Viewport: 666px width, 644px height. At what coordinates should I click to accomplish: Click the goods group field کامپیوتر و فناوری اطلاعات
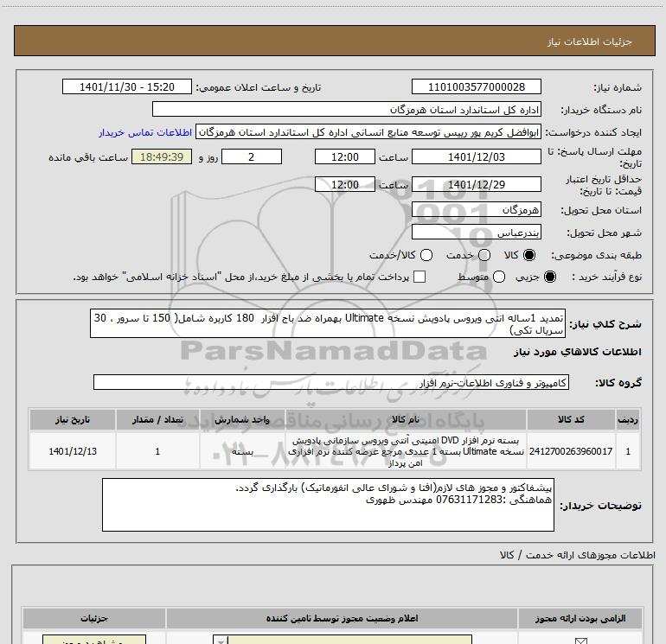[331, 382]
